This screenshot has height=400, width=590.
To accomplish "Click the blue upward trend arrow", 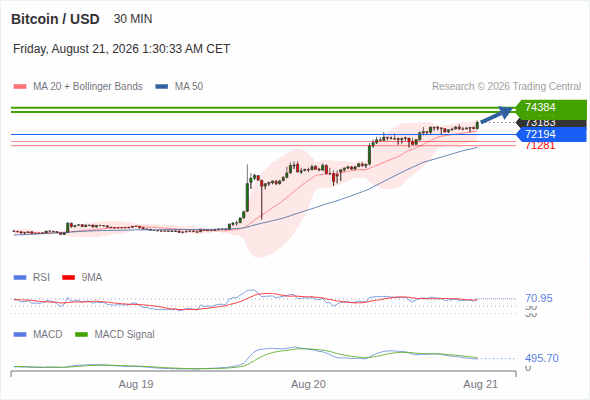I will (497, 114).
